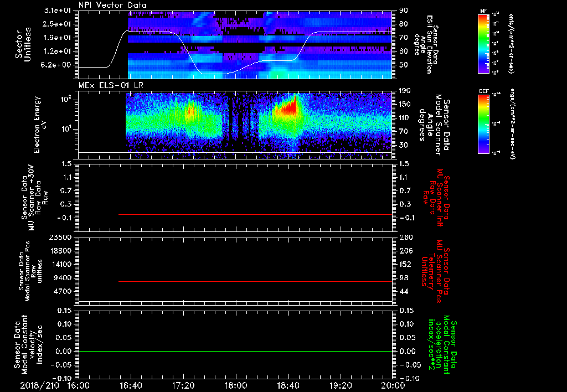567x392 pixels.
Task: Select the 'NPI Vector Data' panel title
Action: tap(113, 5)
